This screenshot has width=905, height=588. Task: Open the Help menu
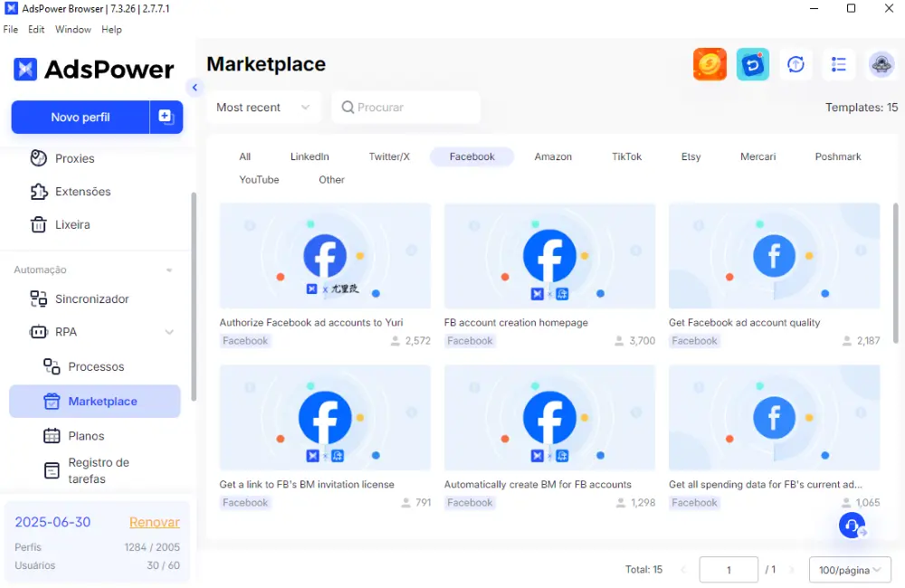[x=111, y=30]
